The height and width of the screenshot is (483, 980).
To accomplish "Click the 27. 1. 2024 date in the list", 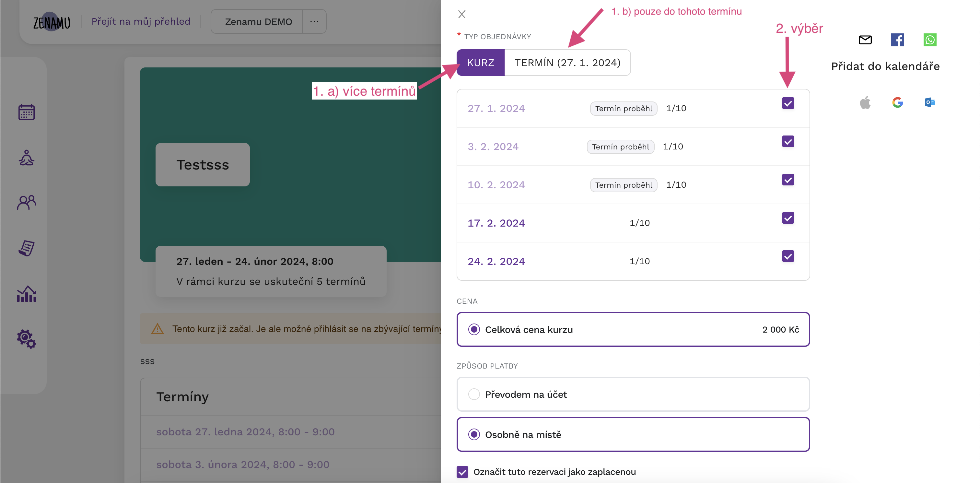I will click(x=496, y=109).
